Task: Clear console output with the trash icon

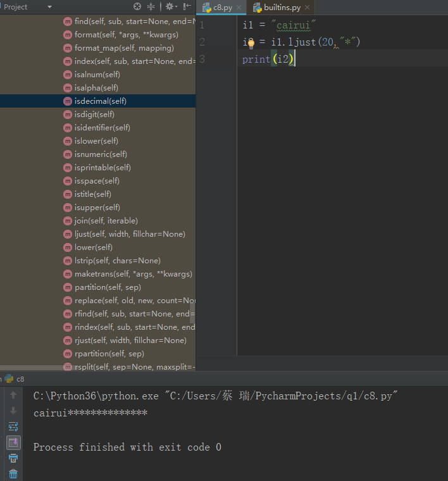Action: pos(13,474)
